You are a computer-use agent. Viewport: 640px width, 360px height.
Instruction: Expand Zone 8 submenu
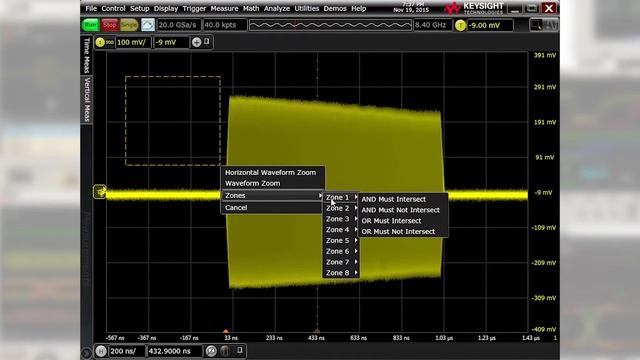click(341, 273)
